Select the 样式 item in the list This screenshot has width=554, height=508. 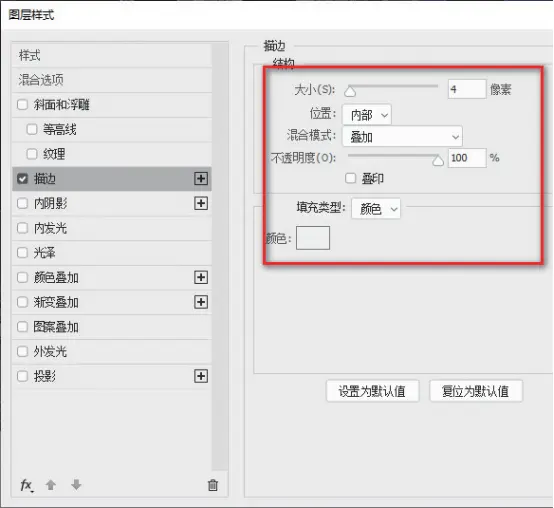112,55
